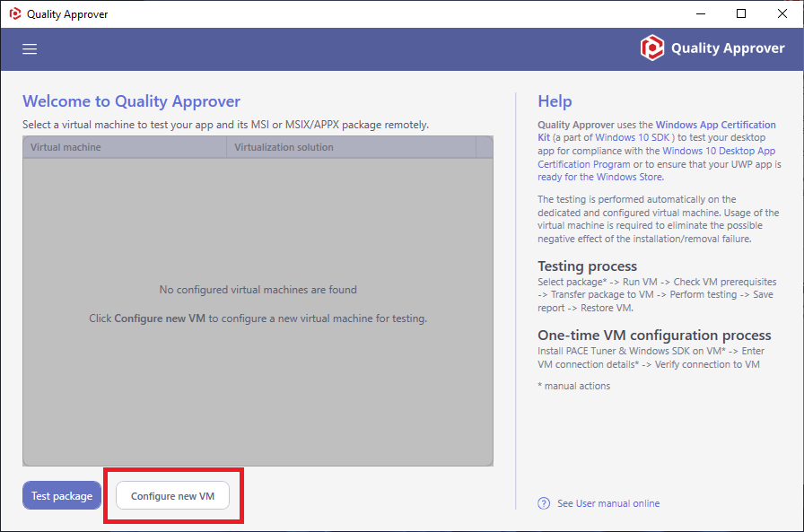Open the Windows 10 SDK link
Screen dimensions: 804x532
(x=633, y=137)
